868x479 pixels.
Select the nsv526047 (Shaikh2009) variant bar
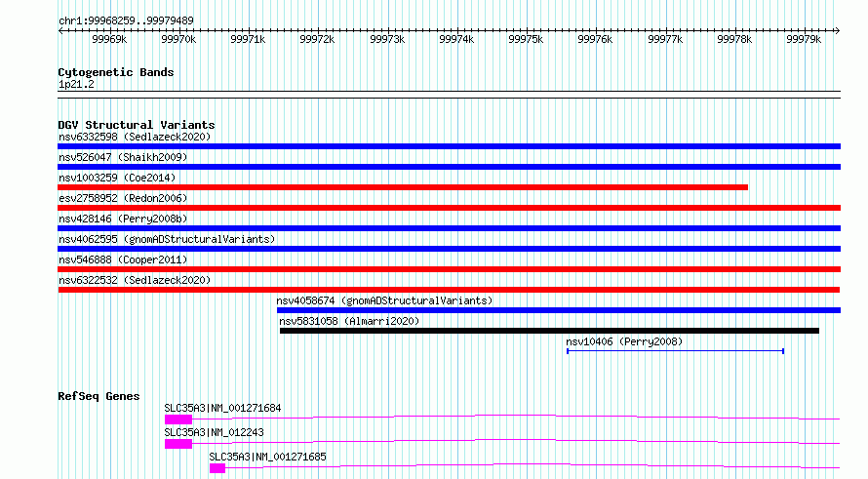pos(449,167)
